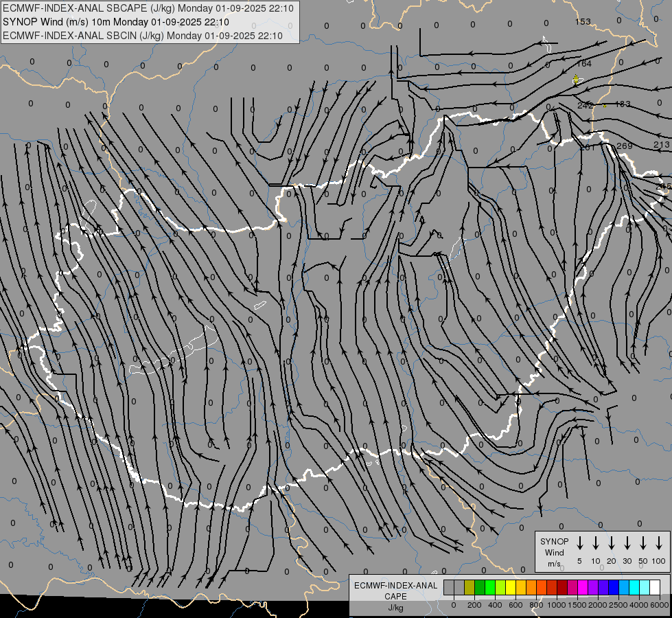
Task: Click the wind arrow labeled 30 m/s
Action: pos(627,543)
